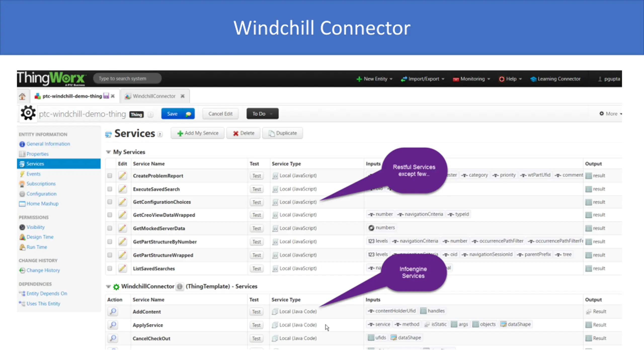Check the GetConfigurationChoices checkbox
The image size is (644, 362).
point(110,202)
